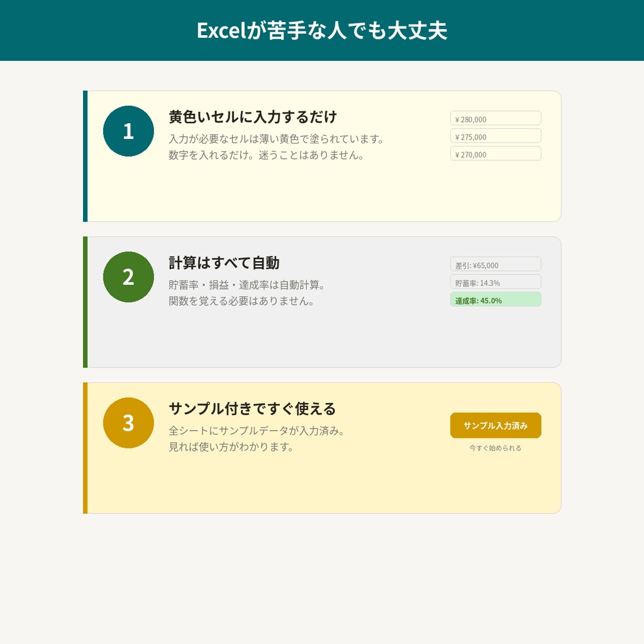This screenshot has width=644, height=644.
Task: Click the line 貯蓄率・損益・達成率は自動計算。
Action: 247,285
